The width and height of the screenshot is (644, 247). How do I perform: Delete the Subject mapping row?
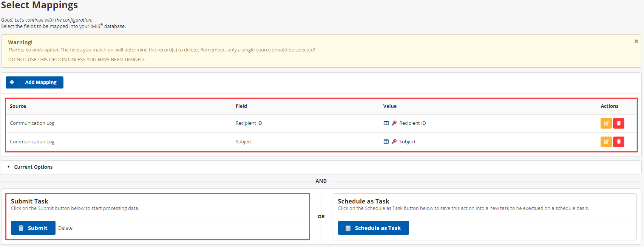coord(618,142)
